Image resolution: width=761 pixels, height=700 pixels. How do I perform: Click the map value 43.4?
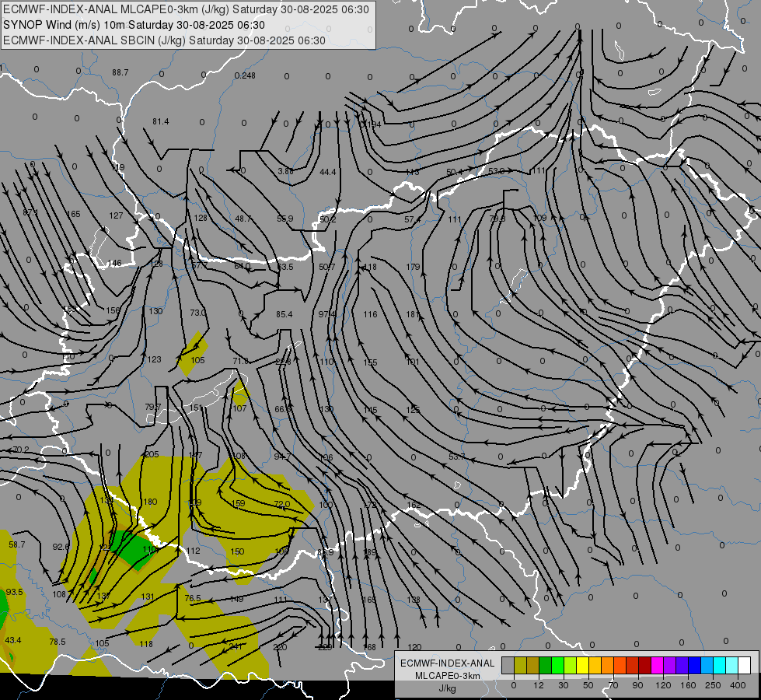(13, 640)
